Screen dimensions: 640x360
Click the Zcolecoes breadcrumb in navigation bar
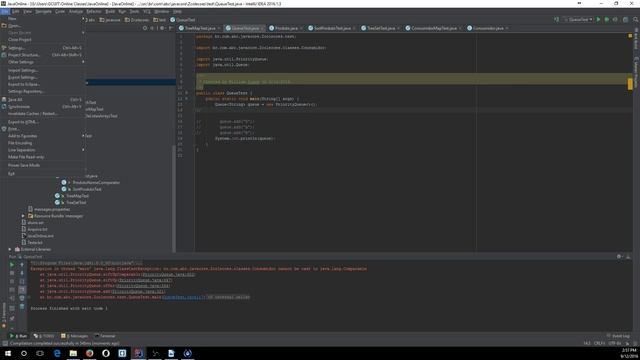(137, 20)
